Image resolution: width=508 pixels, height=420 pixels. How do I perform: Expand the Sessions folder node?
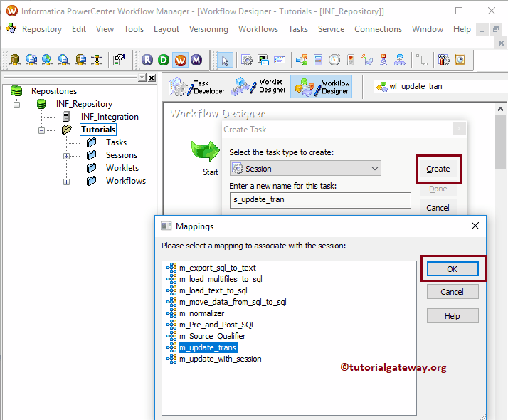[x=66, y=156]
